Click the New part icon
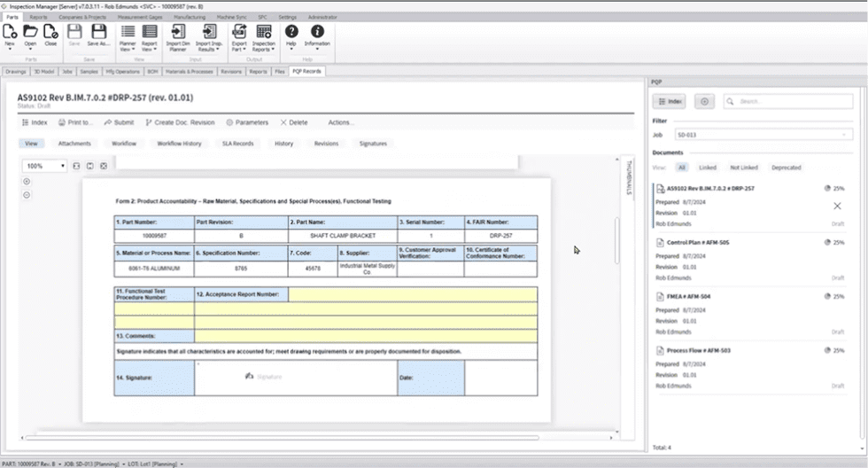The width and height of the screenshot is (868, 468). [10, 33]
